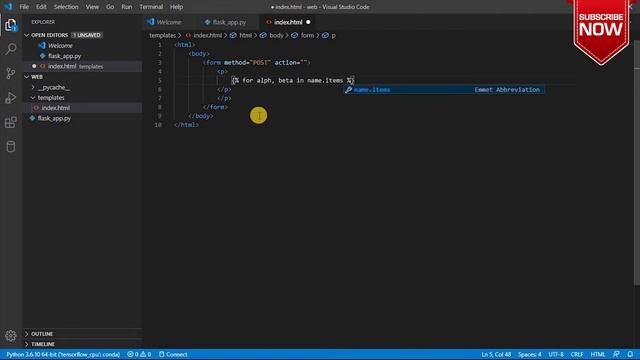Click the VS Code logo in title bar
Viewport: 640px width, 360px height.
point(8,7)
